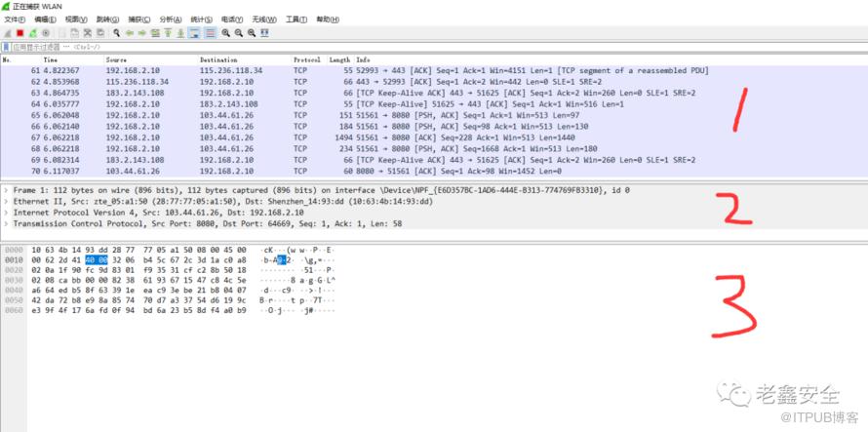Zoom out main window text
The width and height of the screenshot is (868, 432).
click(x=239, y=33)
